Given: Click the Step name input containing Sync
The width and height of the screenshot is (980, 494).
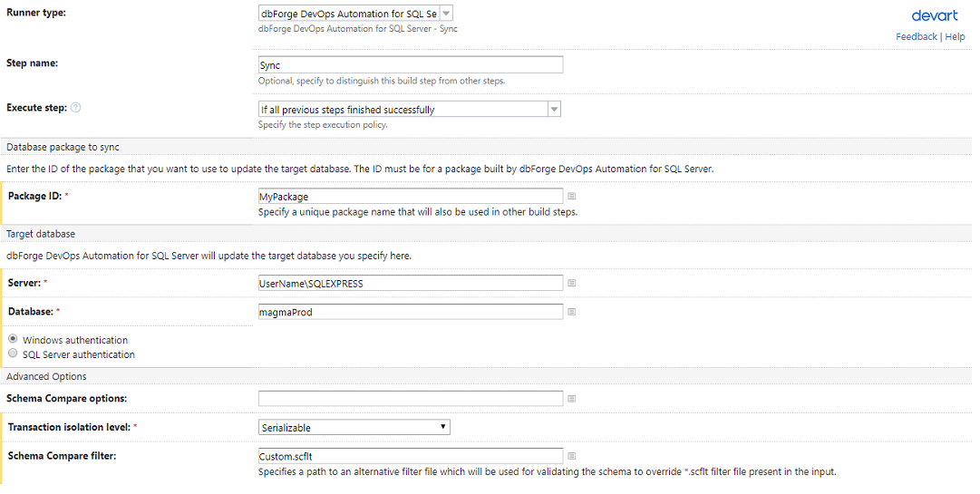Looking at the screenshot, I should pyautogui.click(x=411, y=65).
